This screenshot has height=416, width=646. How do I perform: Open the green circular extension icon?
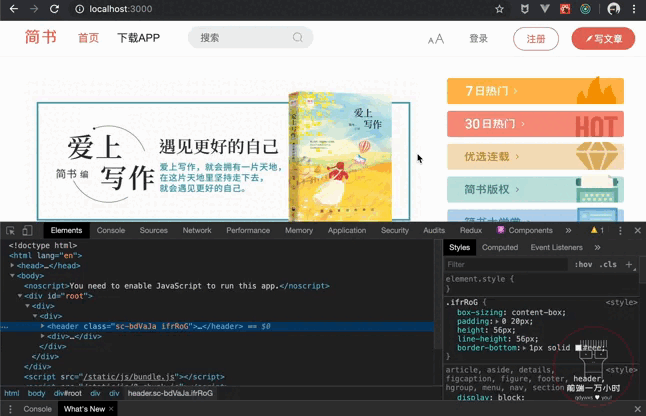coord(585,9)
